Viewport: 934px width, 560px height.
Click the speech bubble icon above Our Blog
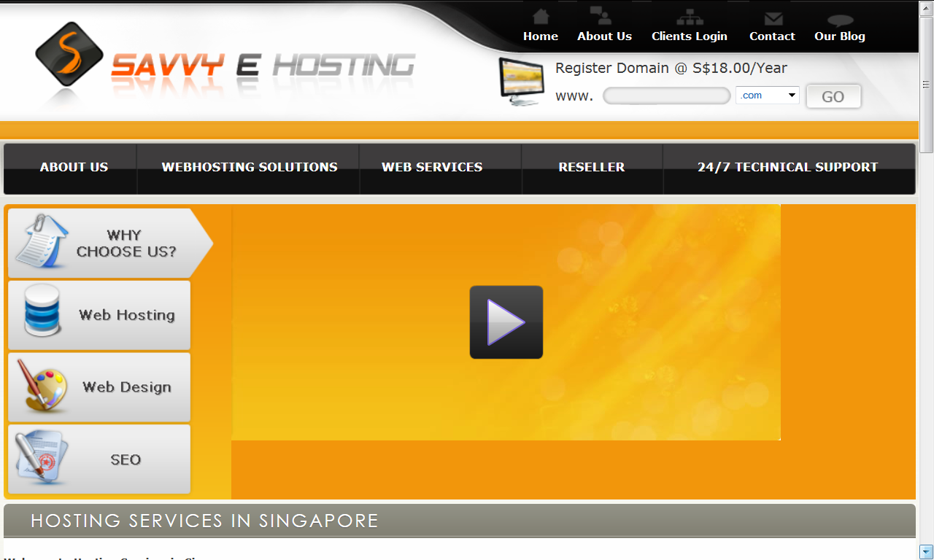click(x=841, y=20)
